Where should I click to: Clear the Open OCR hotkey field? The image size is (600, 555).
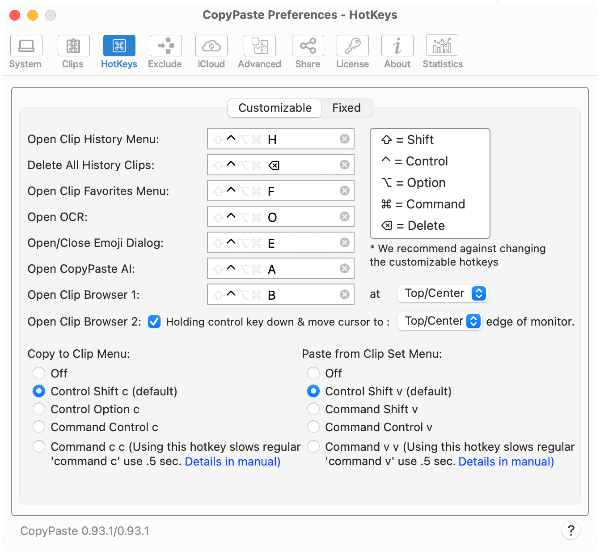[x=345, y=217]
